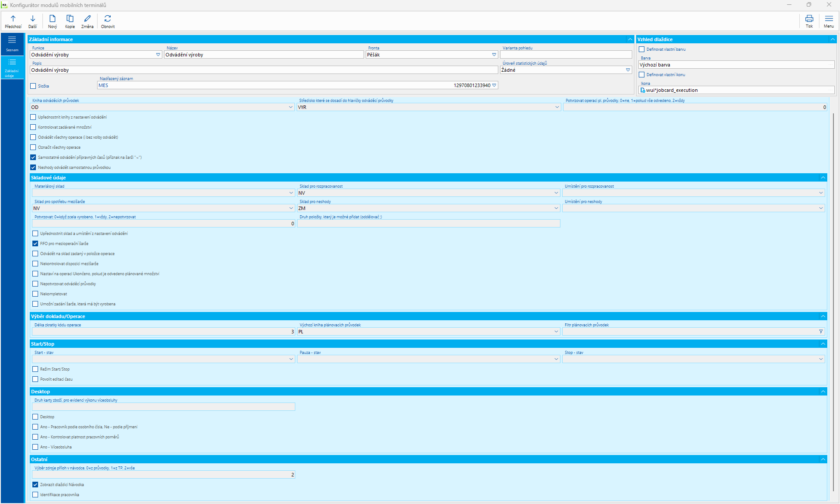Expand the Fronta dropdown showing Pěšák
Screen dimensions: 840x504
click(494, 55)
